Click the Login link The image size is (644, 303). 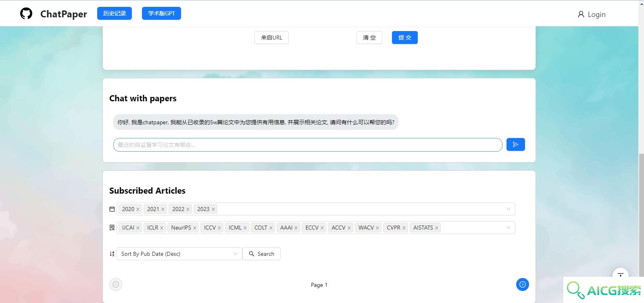click(x=592, y=15)
